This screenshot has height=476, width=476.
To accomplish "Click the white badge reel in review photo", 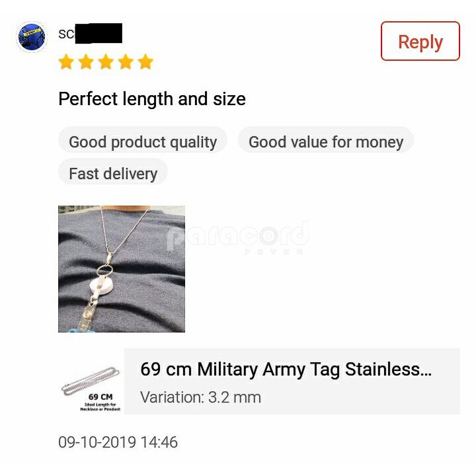I will [102, 286].
